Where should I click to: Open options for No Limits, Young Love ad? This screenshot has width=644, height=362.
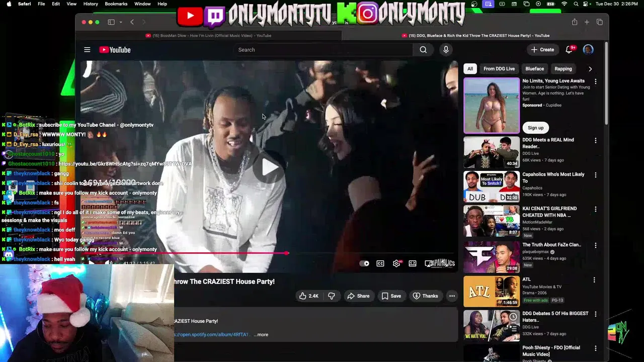pos(595,81)
